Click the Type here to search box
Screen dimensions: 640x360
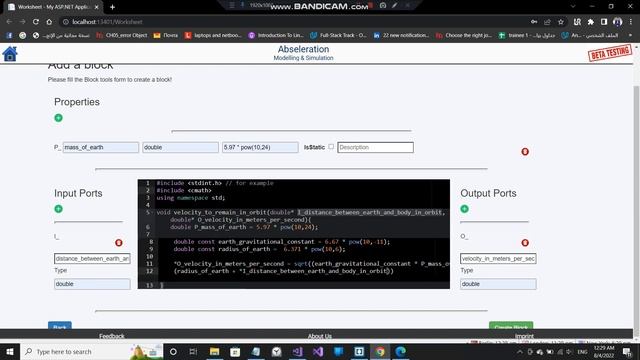click(x=92, y=351)
